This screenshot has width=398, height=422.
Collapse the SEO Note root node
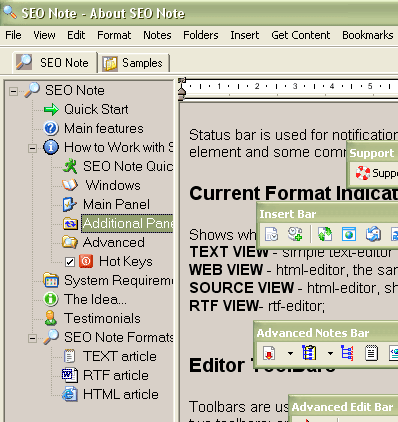click(13, 91)
